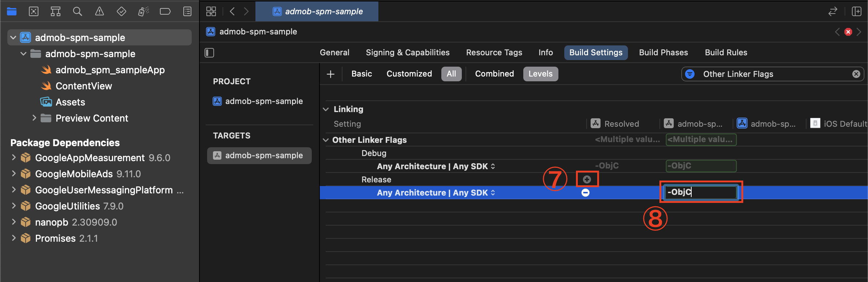Expand GoogleAppMeasurement package
Viewport: 868px width, 282px height.
point(14,157)
